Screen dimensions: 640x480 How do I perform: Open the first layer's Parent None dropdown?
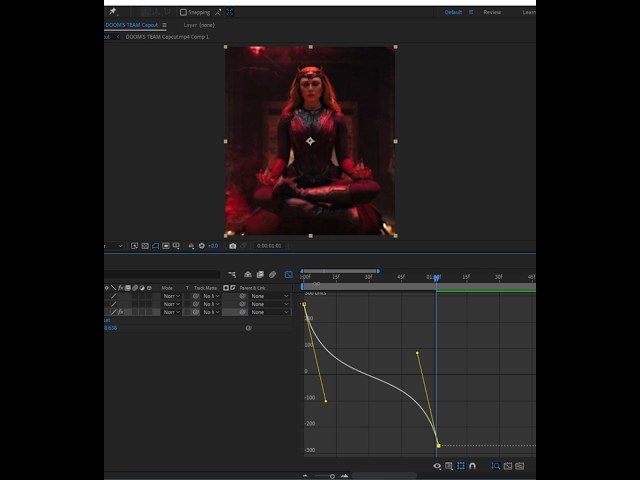click(270, 296)
